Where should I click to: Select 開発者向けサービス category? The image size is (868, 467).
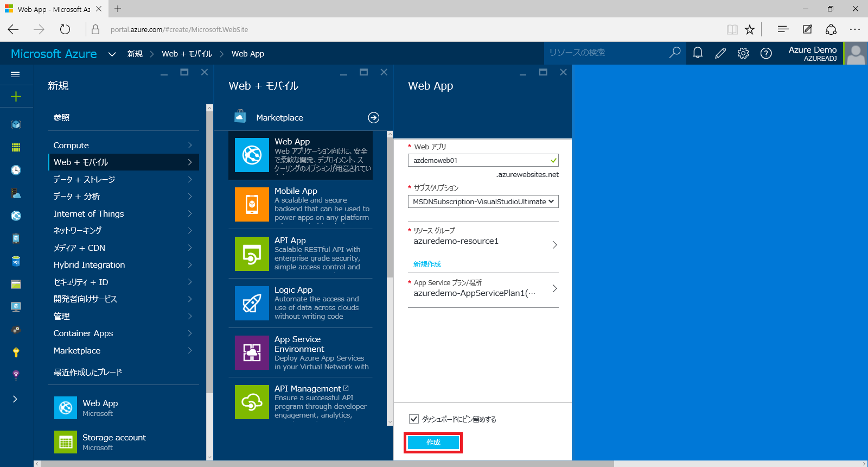click(124, 299)
